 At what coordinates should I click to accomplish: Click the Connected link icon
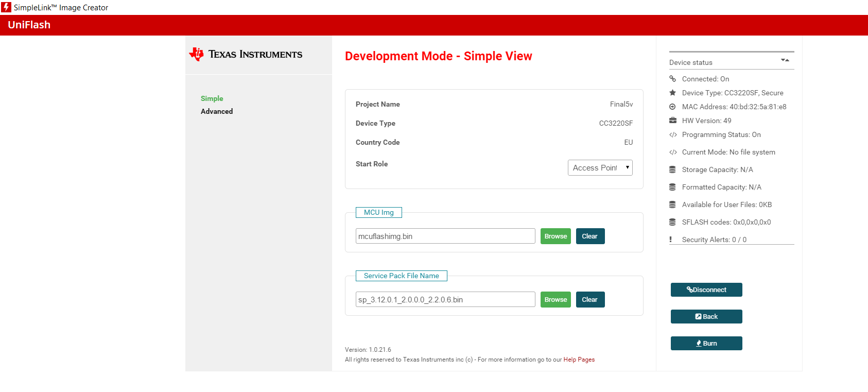click(672, 79)
